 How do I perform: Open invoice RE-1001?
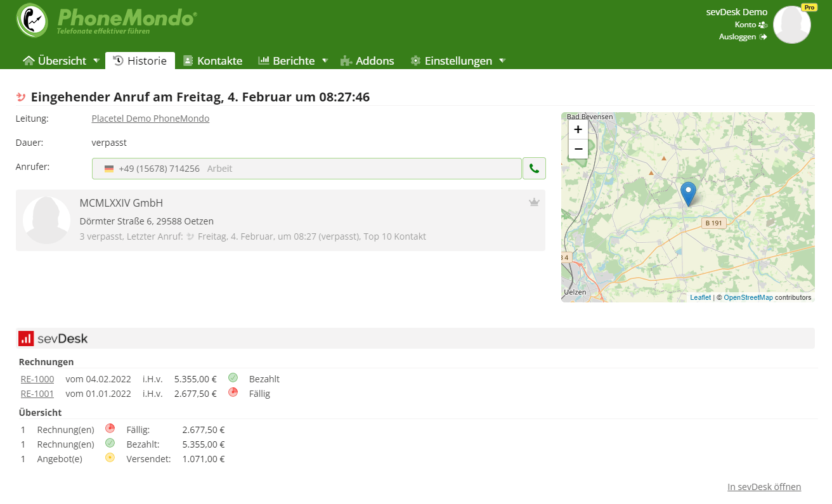[x=37, y=394]
